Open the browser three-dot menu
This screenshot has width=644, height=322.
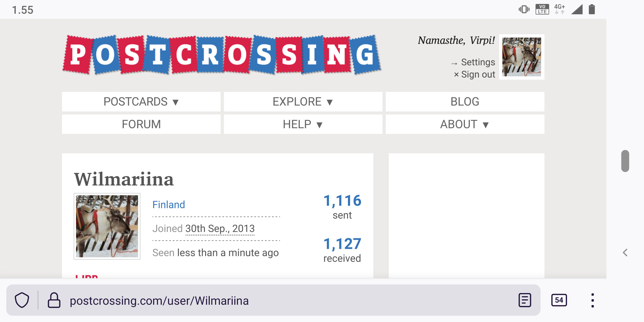click(x=592, y=300)
